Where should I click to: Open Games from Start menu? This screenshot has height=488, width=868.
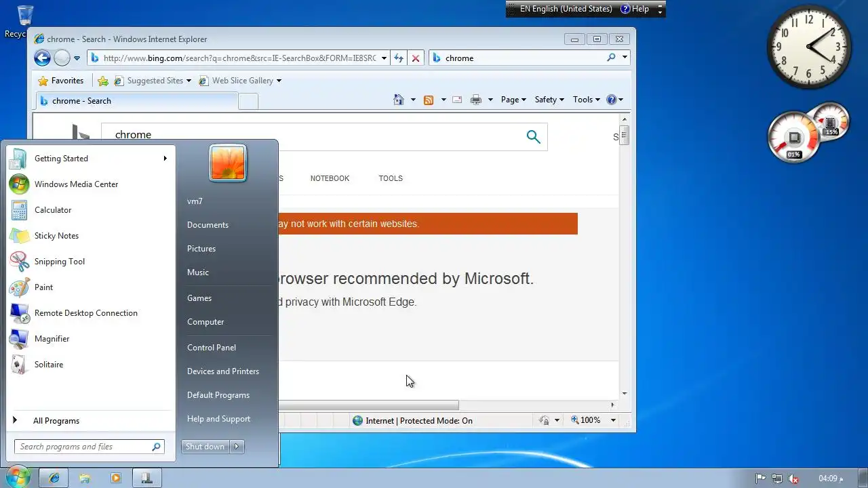pyautogui.click(x=199, y=298)
